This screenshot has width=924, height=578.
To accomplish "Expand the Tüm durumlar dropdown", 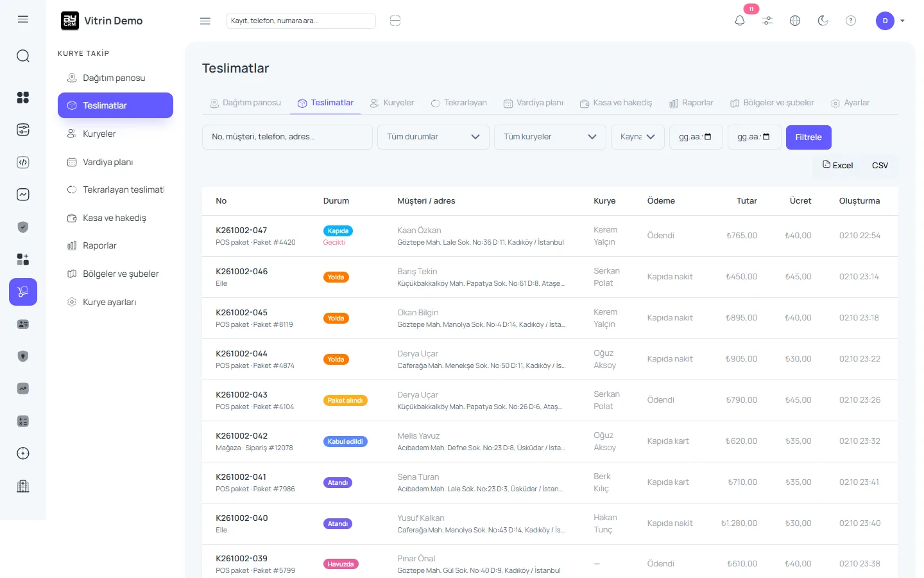I will coord(433,137).
